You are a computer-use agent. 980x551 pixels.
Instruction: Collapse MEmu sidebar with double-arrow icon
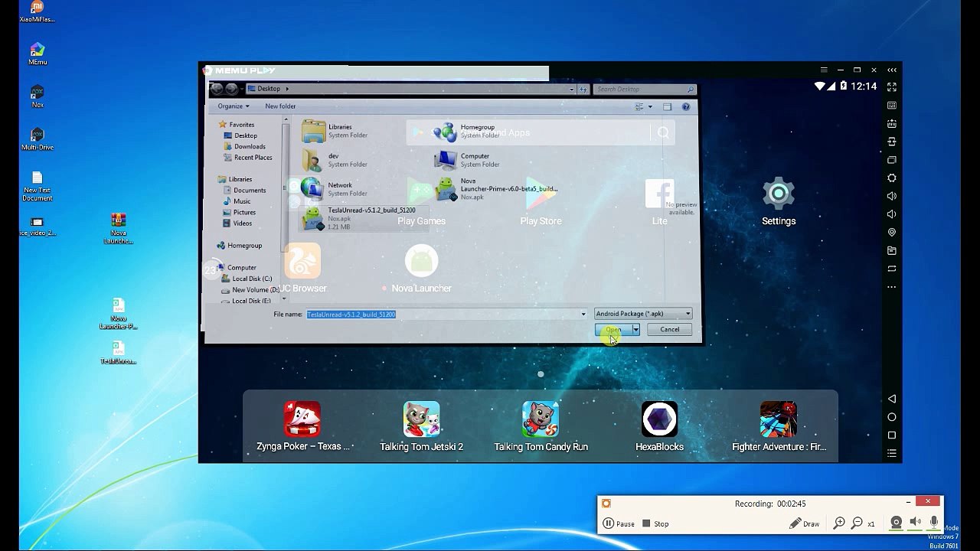pos(892,70)
